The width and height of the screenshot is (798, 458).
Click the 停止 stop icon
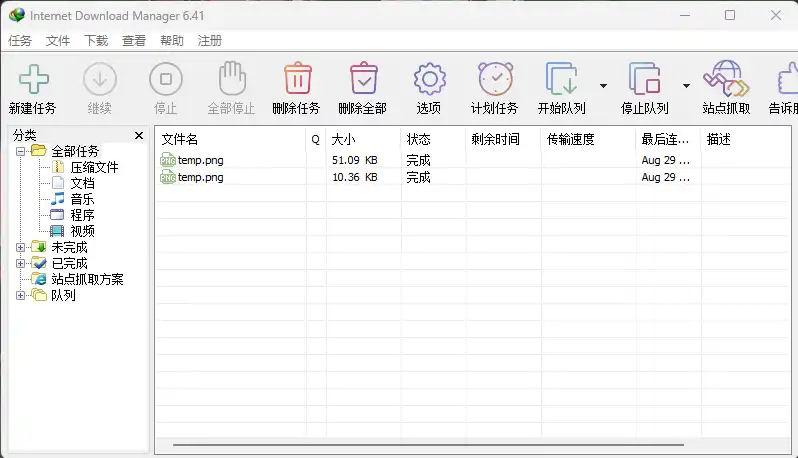tap(165, 79)
